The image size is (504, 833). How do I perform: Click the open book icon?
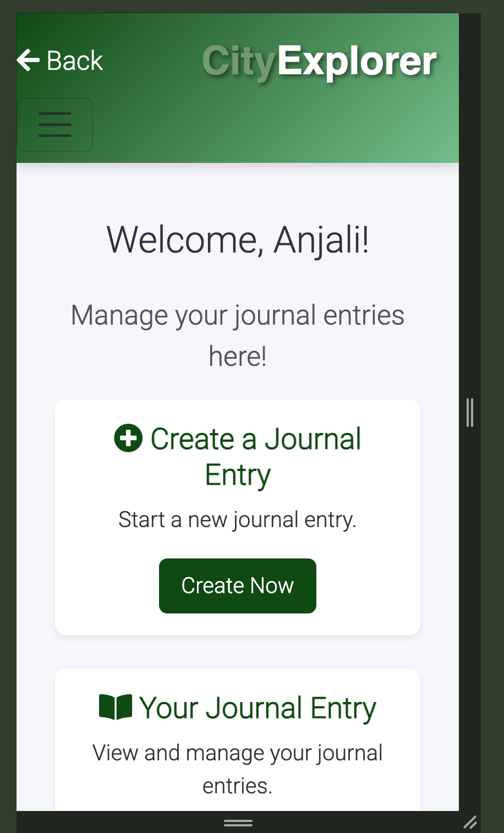116,707
